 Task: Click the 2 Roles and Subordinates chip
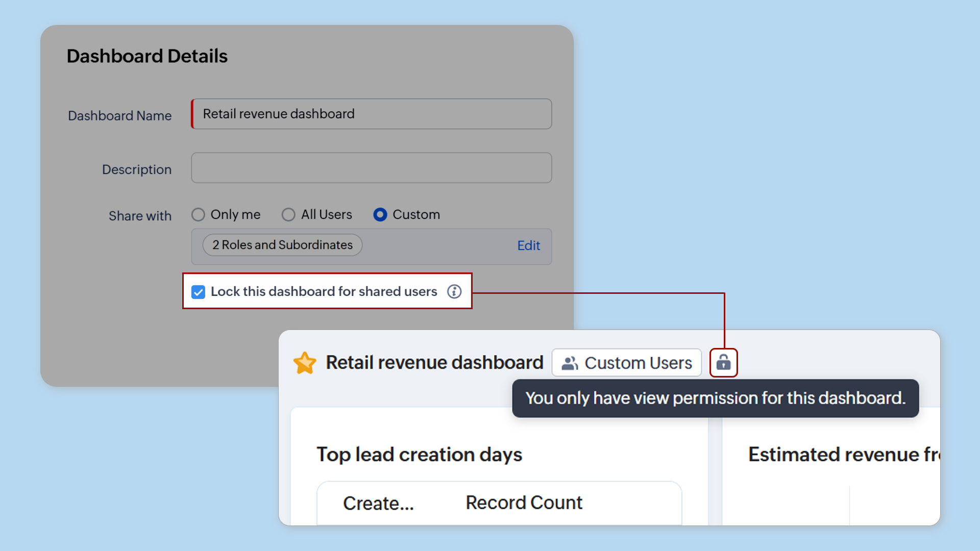(282, 245)
